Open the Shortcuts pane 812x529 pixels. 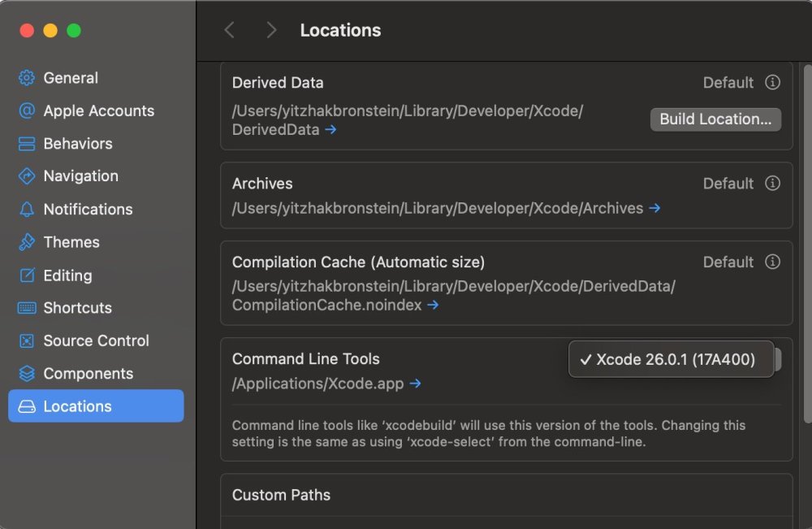coord(96,308)
